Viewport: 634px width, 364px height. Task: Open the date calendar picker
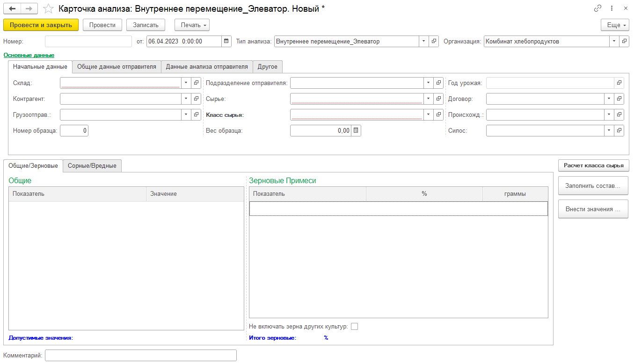tap(226, 41)
